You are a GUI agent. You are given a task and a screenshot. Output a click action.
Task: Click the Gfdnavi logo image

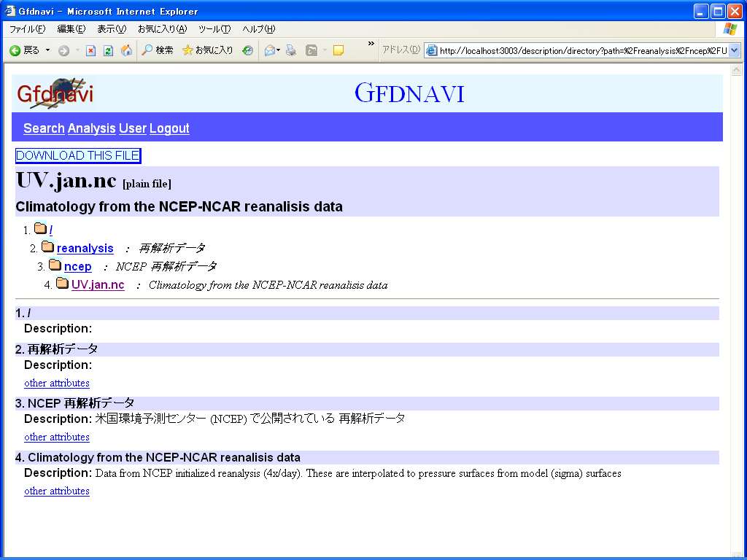tap(55, 93)
